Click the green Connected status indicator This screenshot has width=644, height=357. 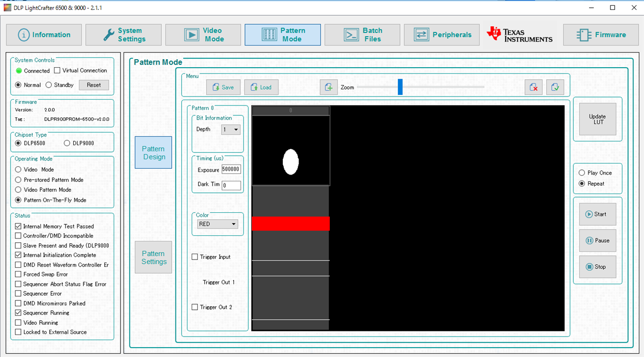coord(19,71)
